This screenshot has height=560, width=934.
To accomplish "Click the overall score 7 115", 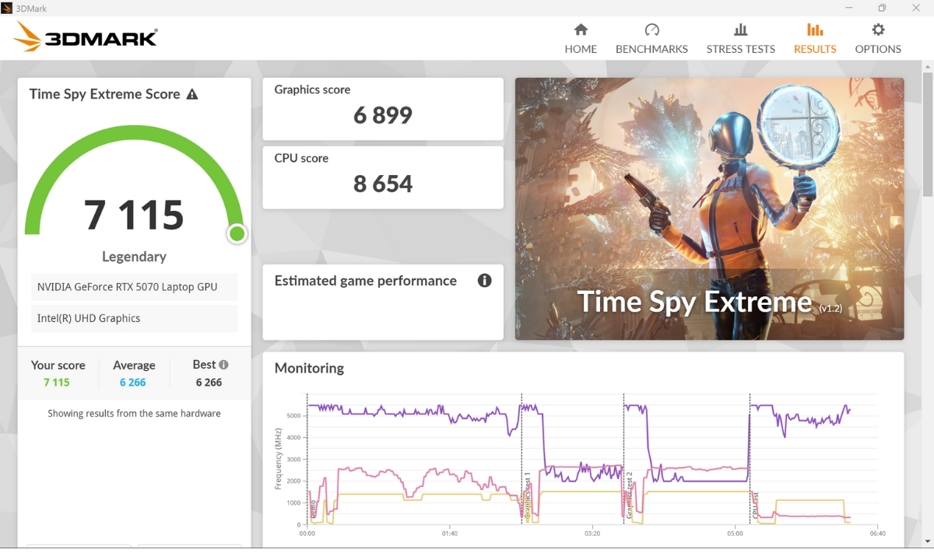I will 134,215.
